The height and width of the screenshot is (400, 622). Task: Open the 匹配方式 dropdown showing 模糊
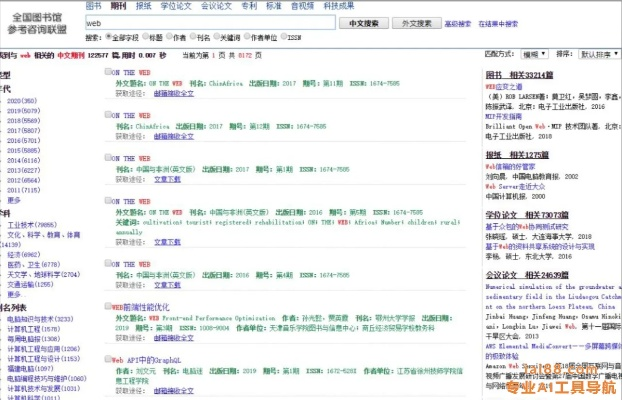[534, 54]
